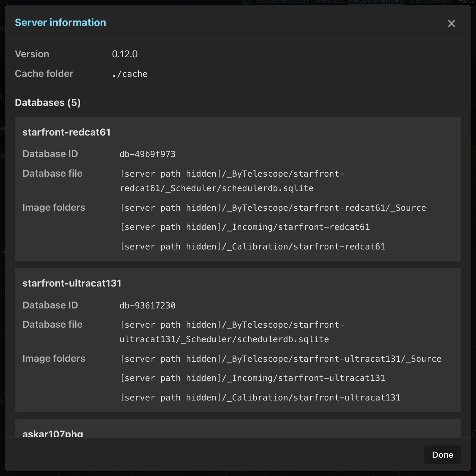Click the _Calibration/starfront-redcat61 folder path

pos(252,246)
